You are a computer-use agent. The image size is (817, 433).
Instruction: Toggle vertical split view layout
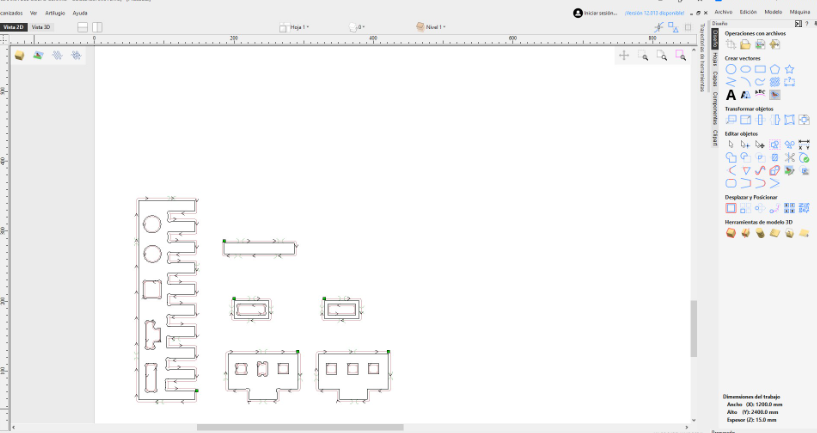(x=97, y=27)
